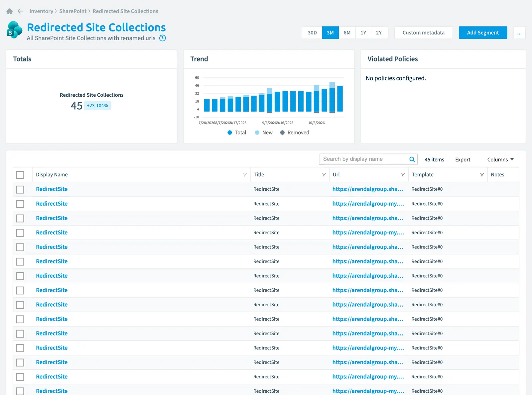Image resolution: width=532 pixels, height=395 pixels.
Task: Open Title column filter icon
Action: tap(324, 175)
